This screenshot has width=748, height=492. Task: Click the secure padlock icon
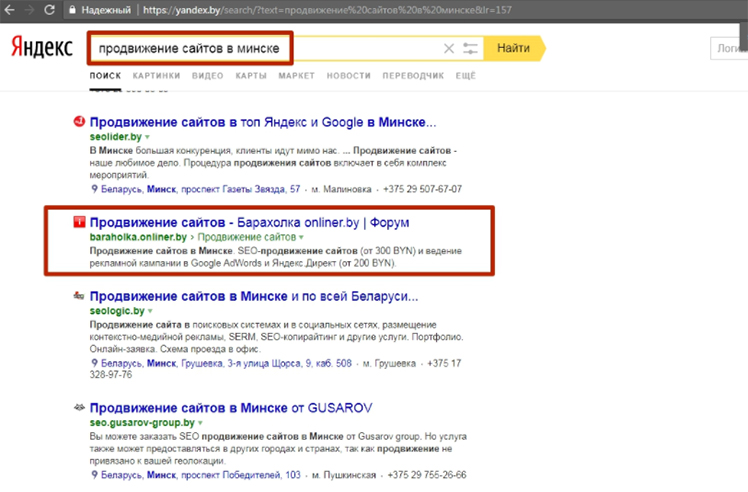tap(72, 10)
